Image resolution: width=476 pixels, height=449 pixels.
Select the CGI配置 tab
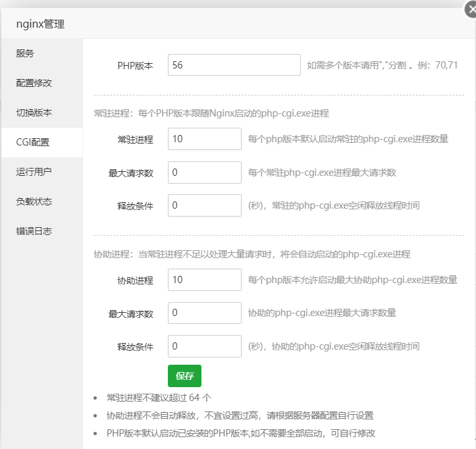click(42, 142)
